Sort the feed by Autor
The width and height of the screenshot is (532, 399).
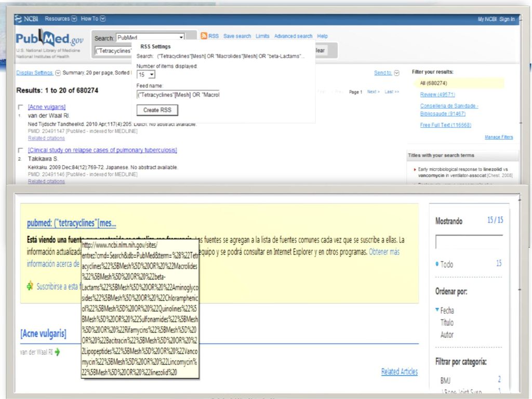447,335
